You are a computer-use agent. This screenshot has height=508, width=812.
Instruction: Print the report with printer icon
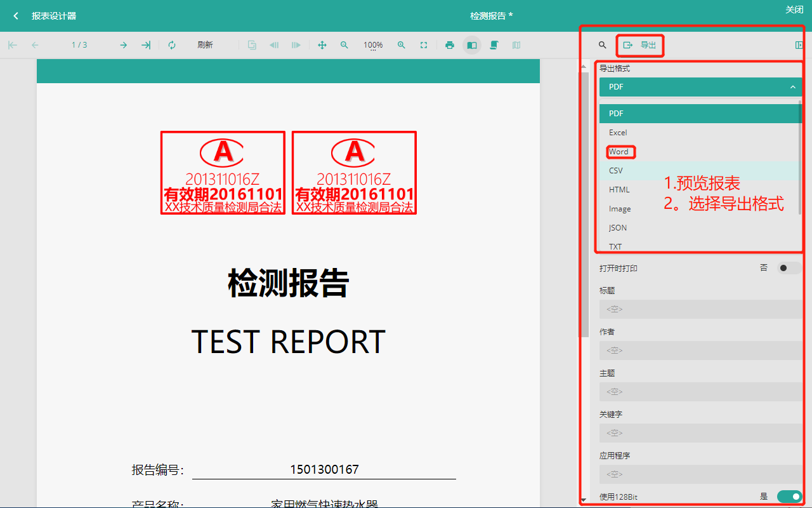(x=450, y=45)
